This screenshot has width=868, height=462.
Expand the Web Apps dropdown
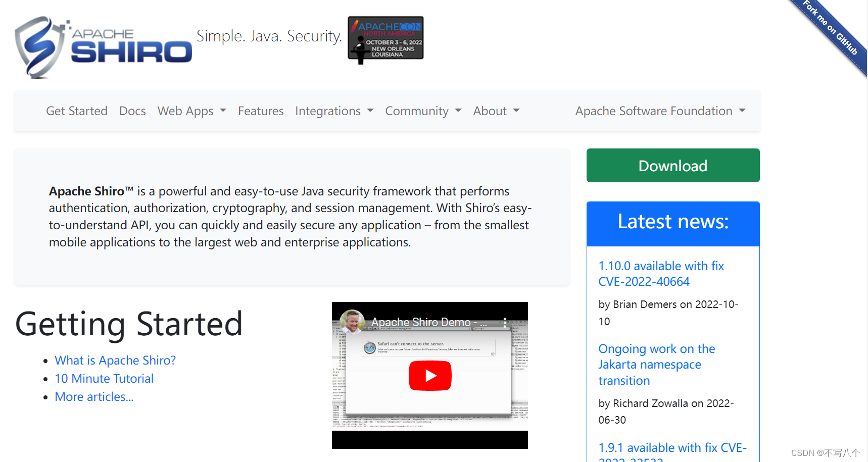192,111
